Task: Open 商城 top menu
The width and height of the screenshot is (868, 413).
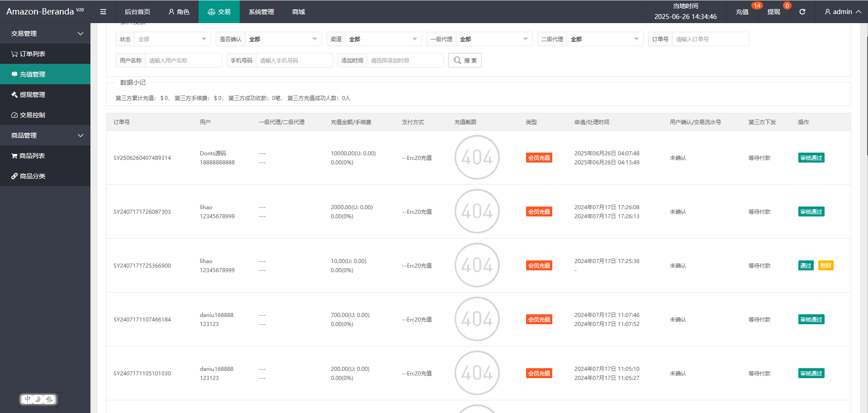Action: click(299, 12)
